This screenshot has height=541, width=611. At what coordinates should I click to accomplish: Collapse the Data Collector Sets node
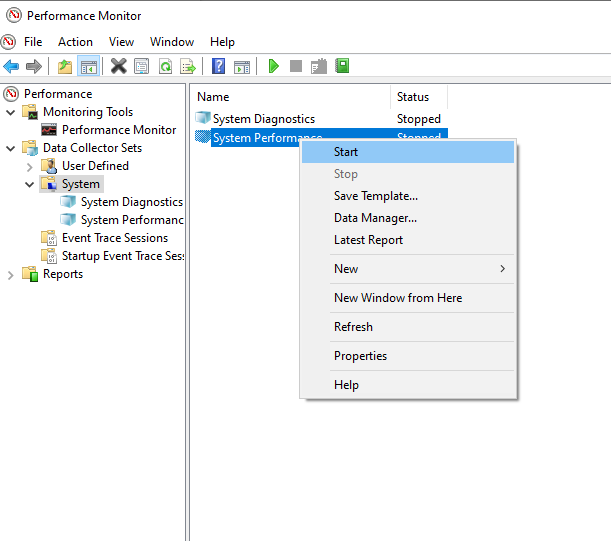point(11,149)
